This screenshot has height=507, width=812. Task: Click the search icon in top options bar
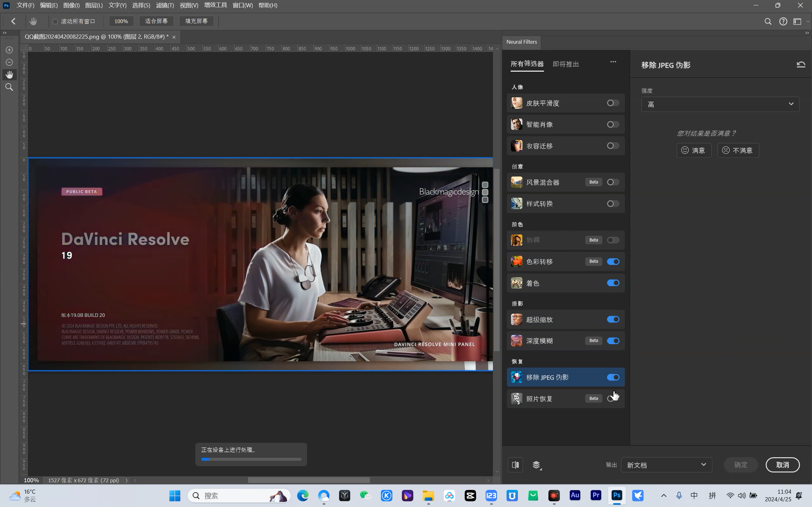[x=768, y=22]
